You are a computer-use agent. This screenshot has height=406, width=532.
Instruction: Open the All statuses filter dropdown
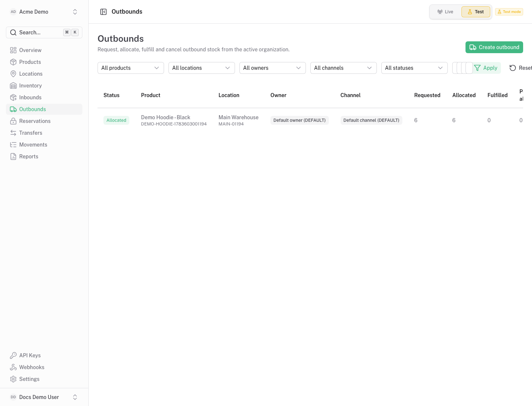pyautogui.click(x=415, y=68)
